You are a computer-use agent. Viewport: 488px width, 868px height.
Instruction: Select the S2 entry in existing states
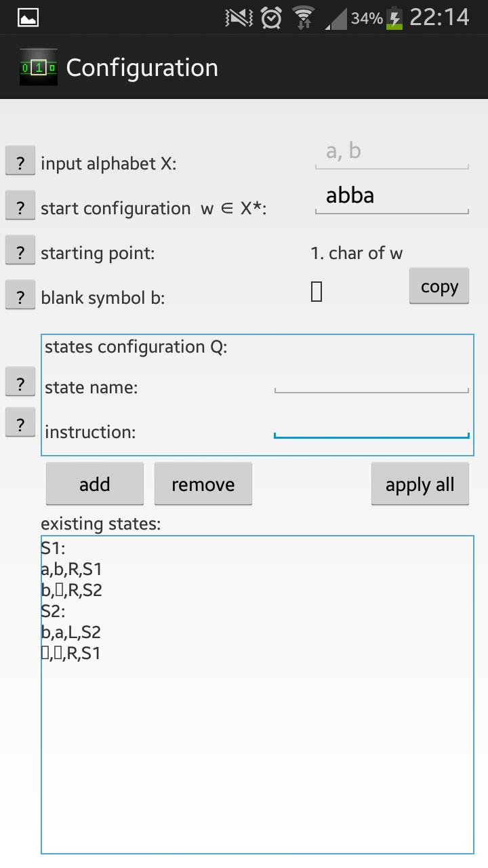53,611
